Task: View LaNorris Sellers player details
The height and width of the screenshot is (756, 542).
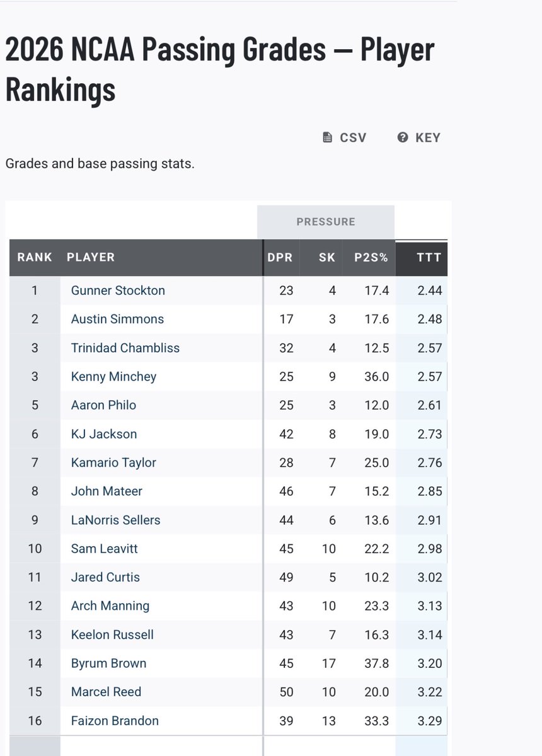Action: pos(115,520)
